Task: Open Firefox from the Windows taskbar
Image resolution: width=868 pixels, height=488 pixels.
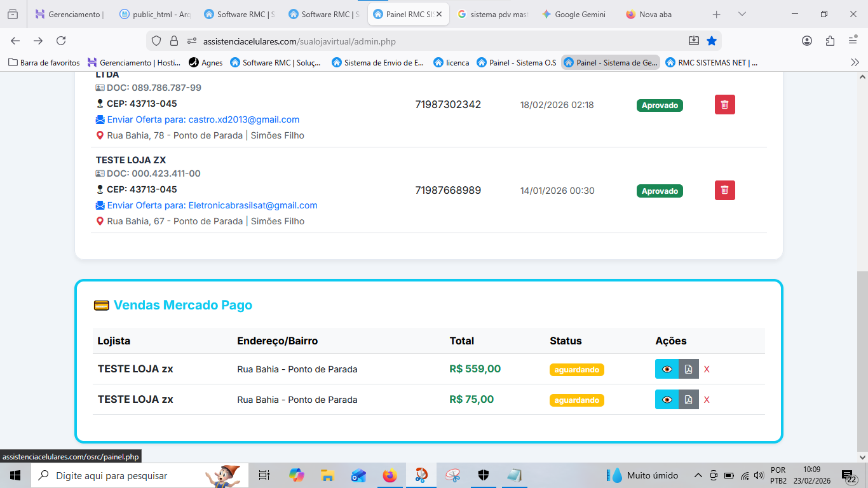Action: (390, 475)
